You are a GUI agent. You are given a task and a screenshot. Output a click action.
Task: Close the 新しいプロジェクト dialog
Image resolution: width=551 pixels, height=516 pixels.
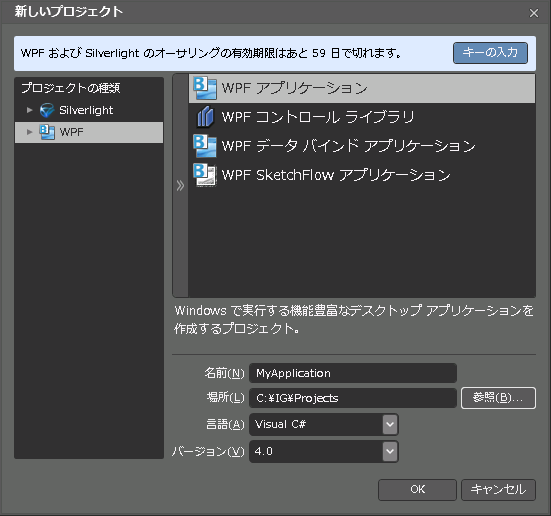point(534,13)
